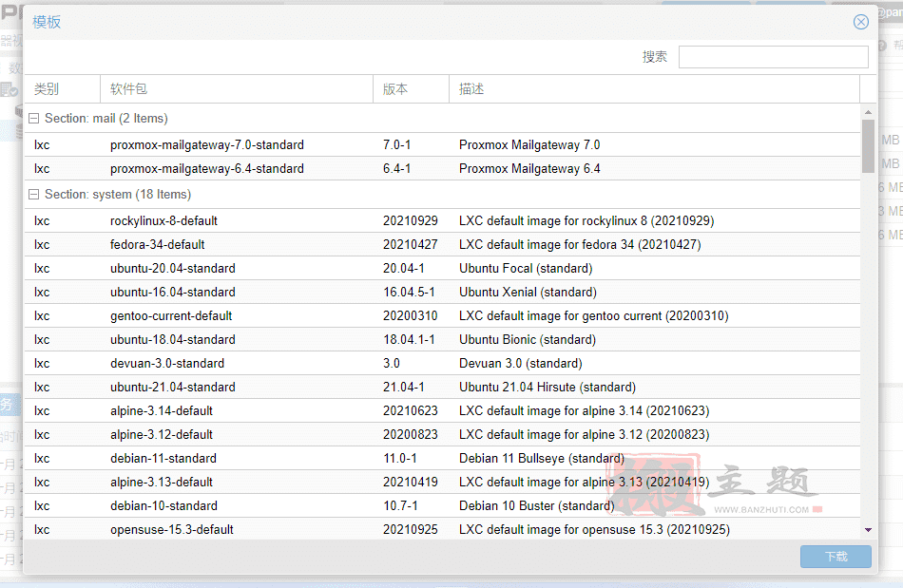This screenshot has height=588, width=903.
Task: Click version cell 20210427
Action: [410, 244]
